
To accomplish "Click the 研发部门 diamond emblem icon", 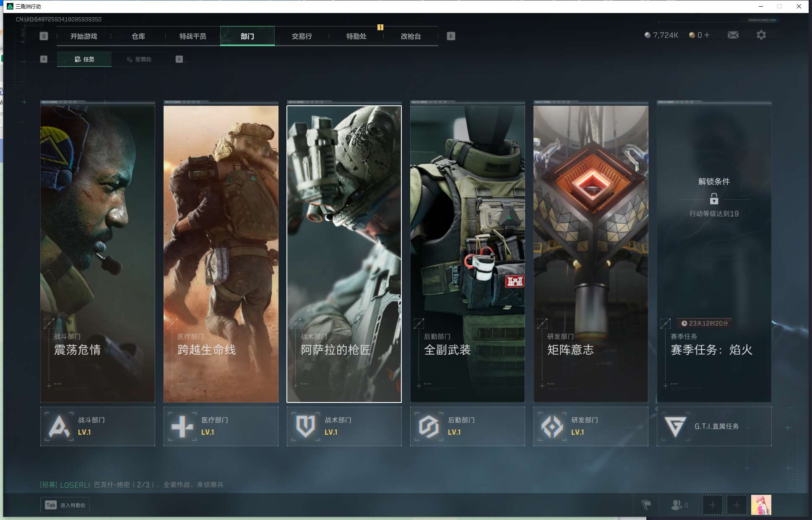I will click(x=552, y=426).
